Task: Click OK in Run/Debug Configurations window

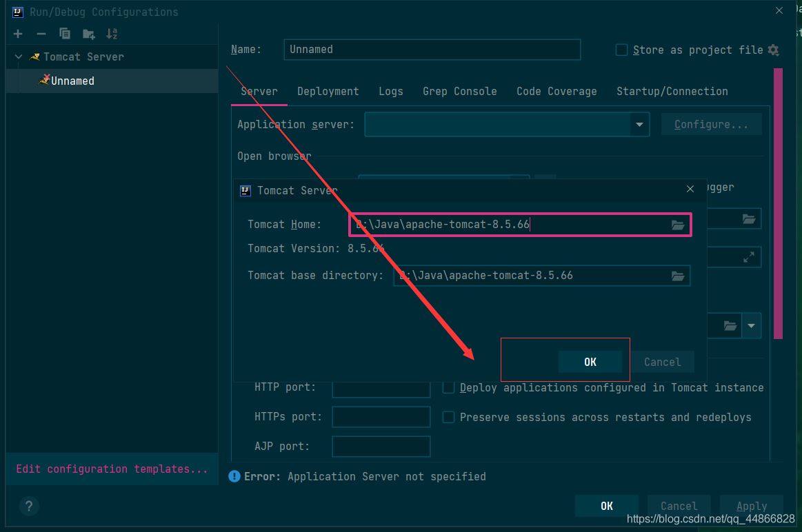Action: (607, 506)
